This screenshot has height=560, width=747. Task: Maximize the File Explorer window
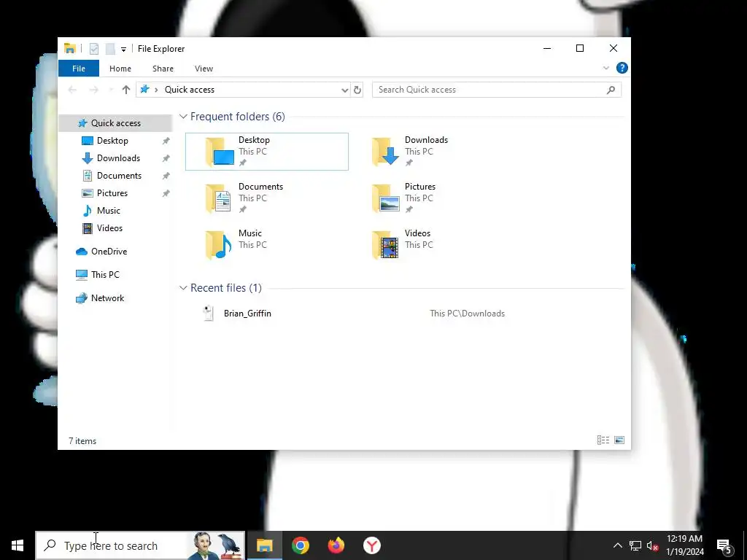[x=580, y=49]
